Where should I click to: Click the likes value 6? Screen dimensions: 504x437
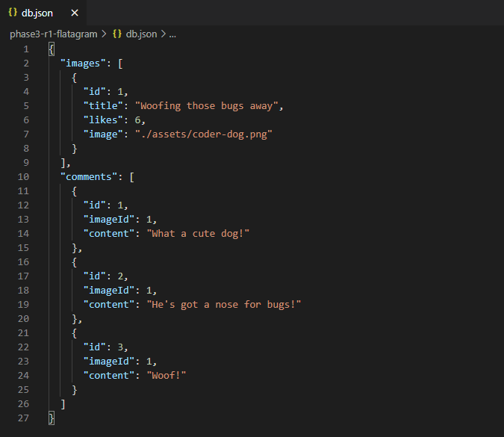(x=137, y=120)
